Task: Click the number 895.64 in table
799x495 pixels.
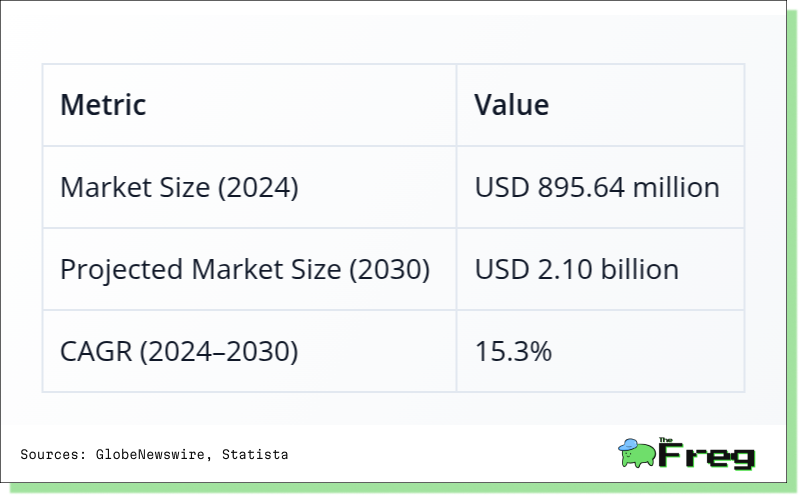Action: click(x=581, y=187)
